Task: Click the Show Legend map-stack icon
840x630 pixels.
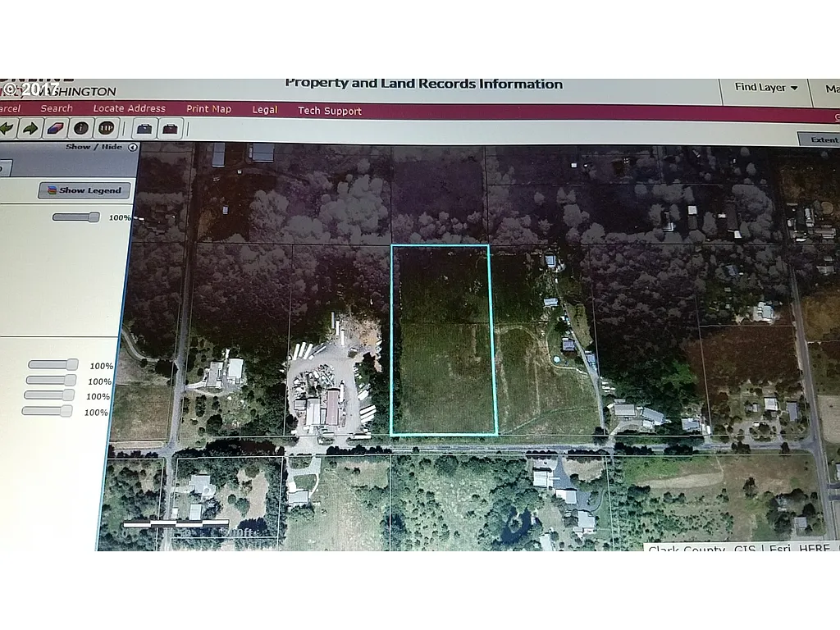Action: [51, 189]
